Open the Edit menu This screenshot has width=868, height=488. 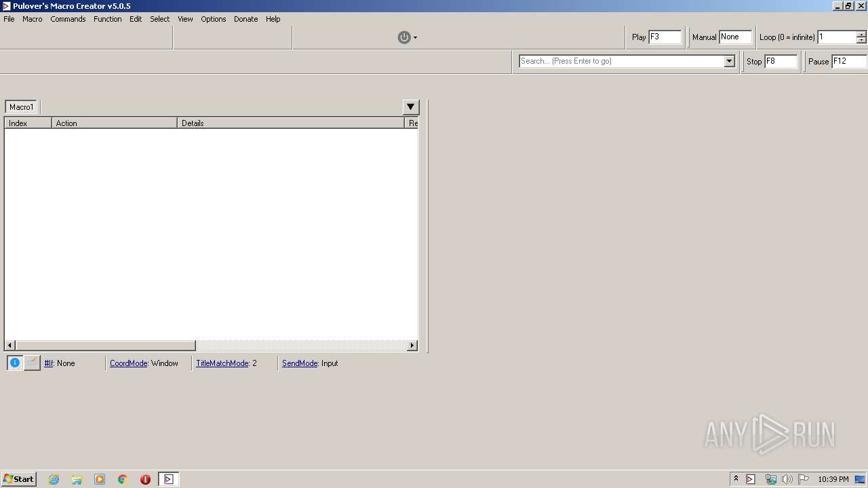point(136,19)
